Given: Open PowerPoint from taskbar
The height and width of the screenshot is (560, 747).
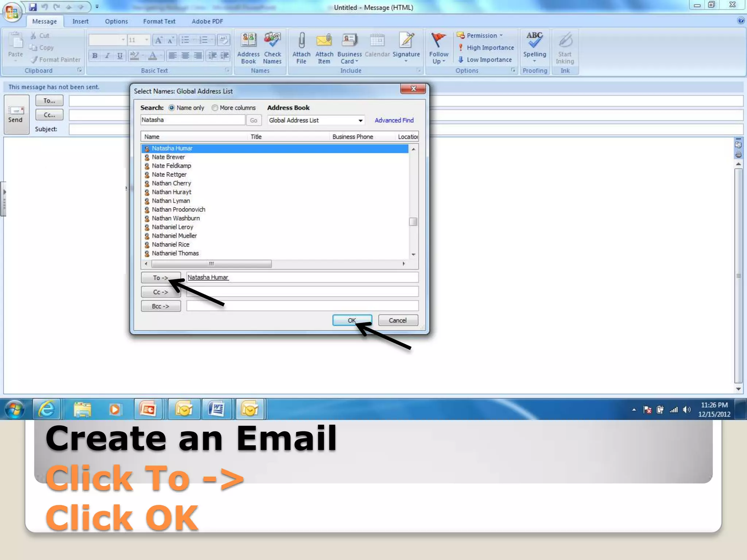Looking at the screenshot, I should click(148, 409).
